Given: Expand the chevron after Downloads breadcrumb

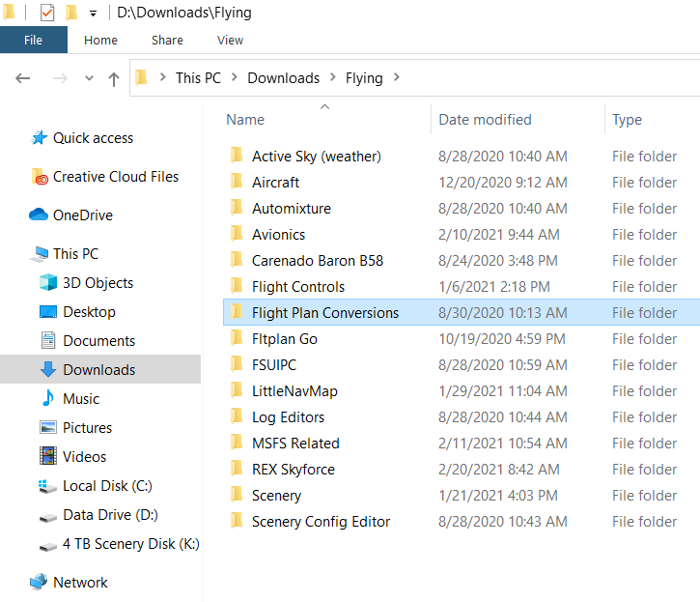Looking at the screenshot, I should pos(333,77).
